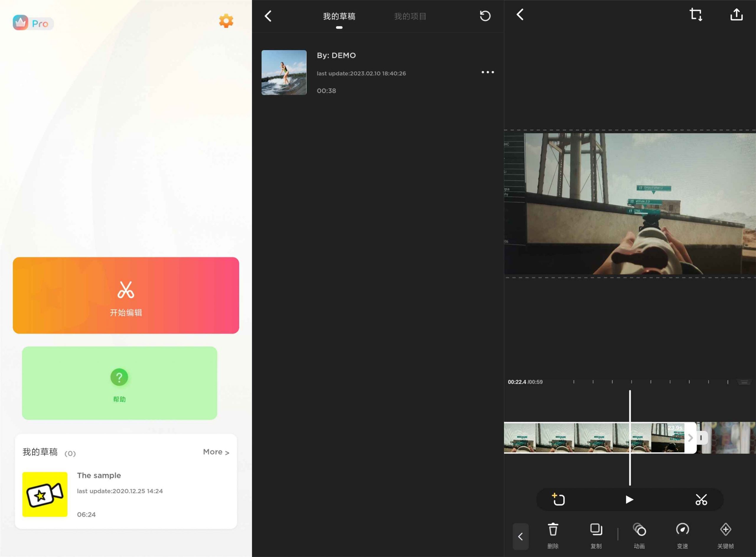
Task: Open the 变速 speed tool
Action: pyautogui.click(x=682, y=534)
